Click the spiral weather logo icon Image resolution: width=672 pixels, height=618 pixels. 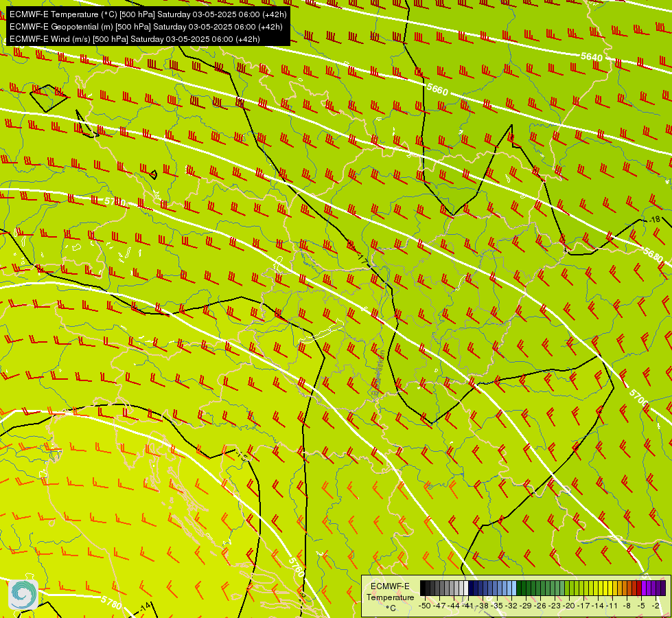pos(23,595)
